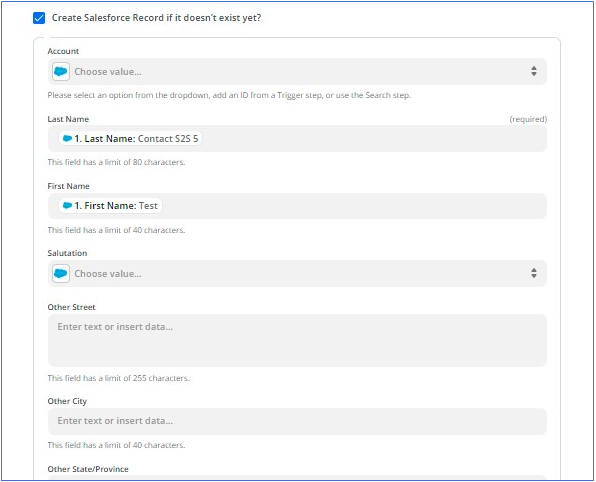
Task: Click Choose value placeholder in Salutation field
Action: (108, 274)
